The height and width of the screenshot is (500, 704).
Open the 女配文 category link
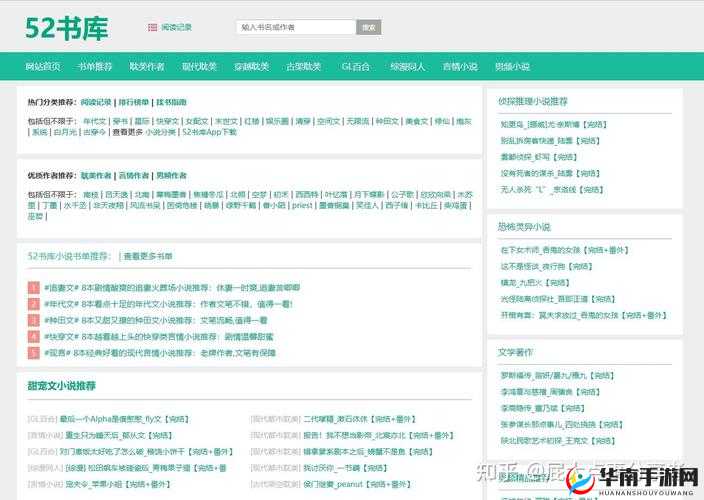pos(197,121)
